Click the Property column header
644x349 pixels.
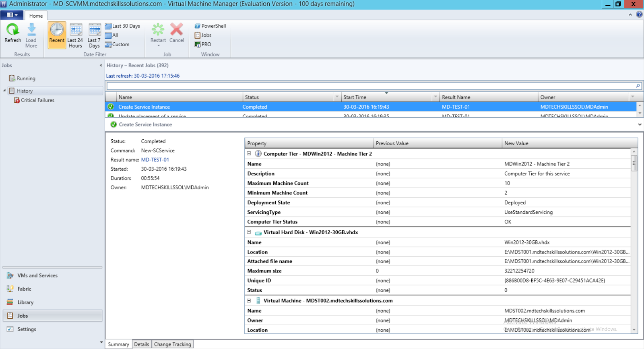pyautogui.click(x=309, y=144)
